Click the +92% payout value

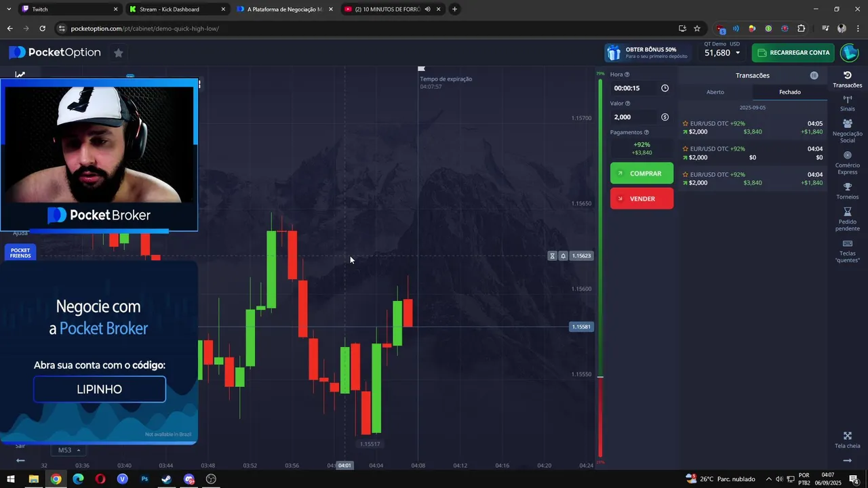click(x=642, y=144)
